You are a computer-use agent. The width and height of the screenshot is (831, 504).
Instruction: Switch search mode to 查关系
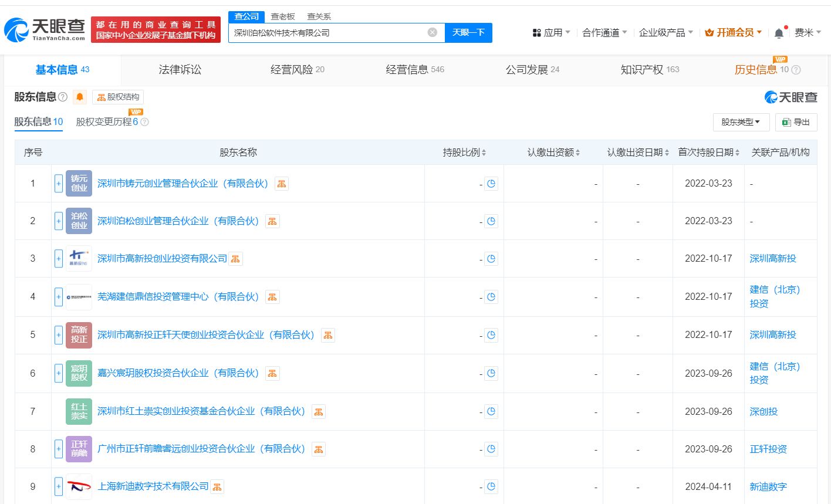point(319,16)
